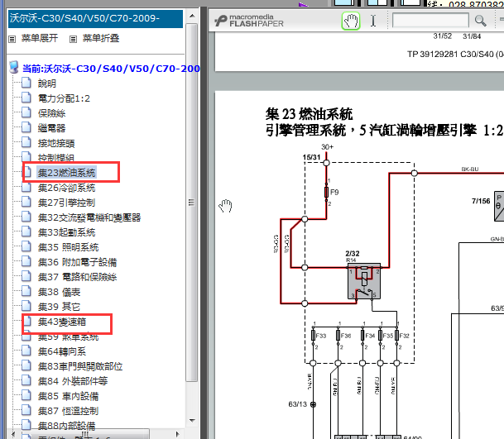Click the horizontal scrollbar right arrow in tree panel
Viewport: 504px width, 439px height.
(178, 434)
